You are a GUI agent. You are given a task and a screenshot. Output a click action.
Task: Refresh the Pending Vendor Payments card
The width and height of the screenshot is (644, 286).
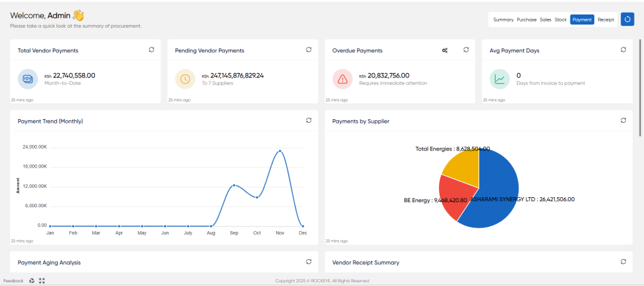309,50
